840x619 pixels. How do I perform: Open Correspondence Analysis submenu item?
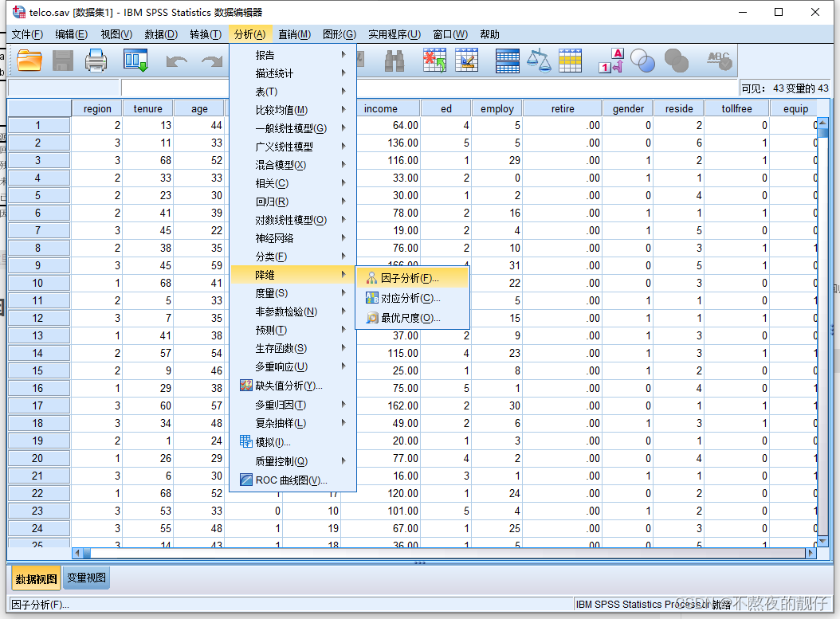point(412,298)
